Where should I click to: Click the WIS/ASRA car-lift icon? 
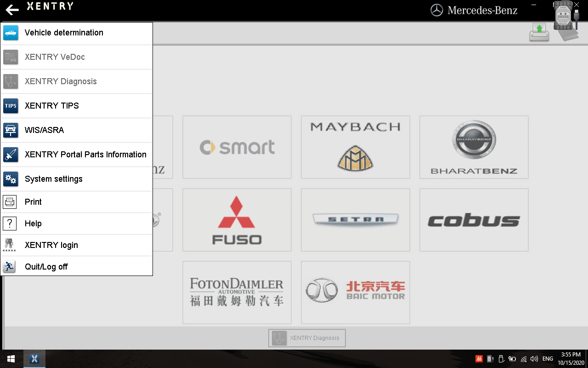tap(11, 130)
